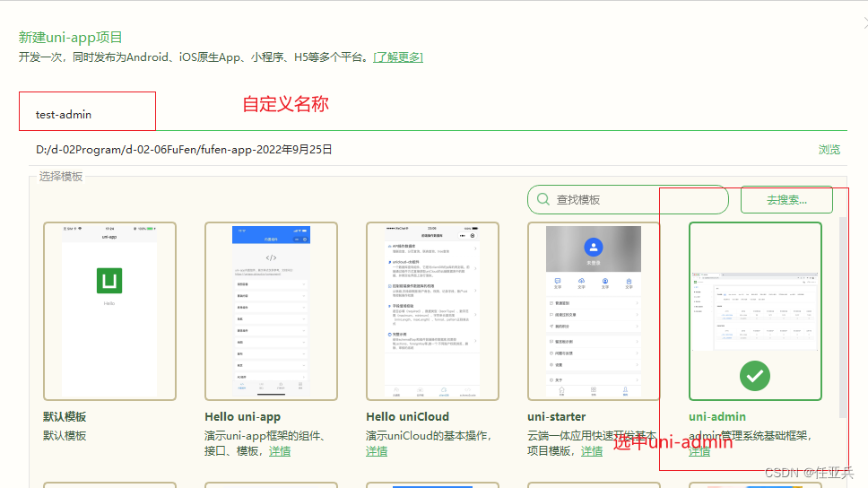Screen dimensions: 868x488
Task: Click the Hello uni-app title text
Action: click(242, 416)
